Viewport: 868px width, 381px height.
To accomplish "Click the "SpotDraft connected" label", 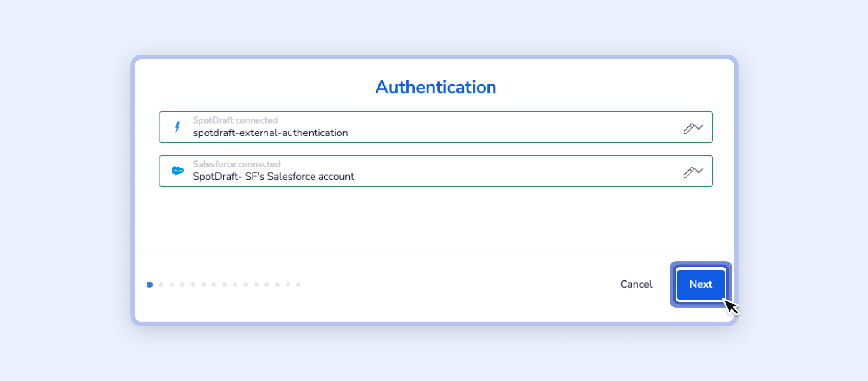I will click(x=235, y=120).
